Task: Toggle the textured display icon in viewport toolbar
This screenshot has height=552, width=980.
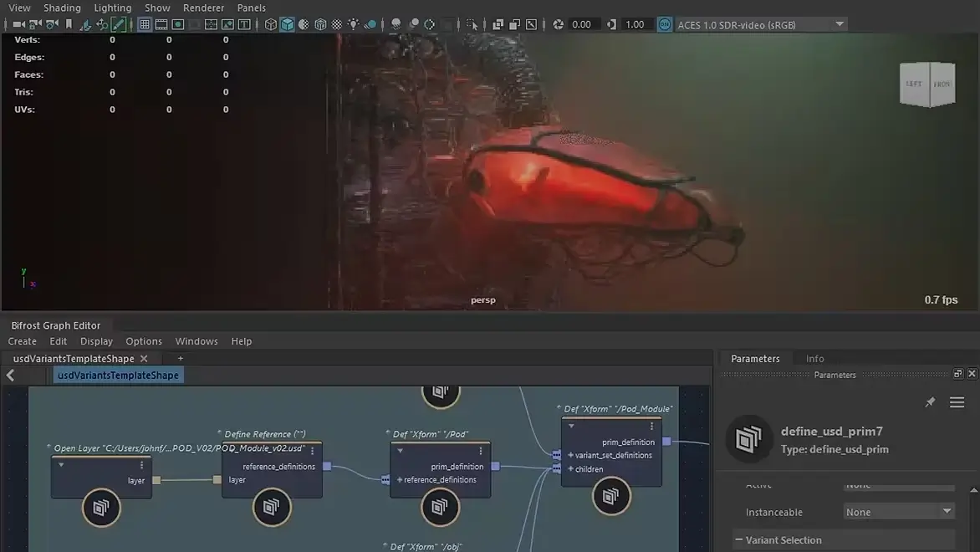Action: pyautogui.click(x=335, y=24)
